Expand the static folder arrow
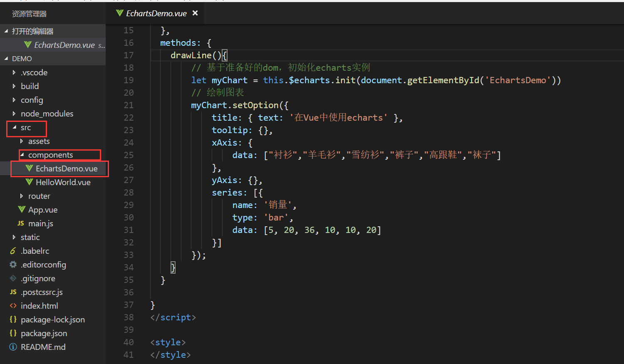 pyautogui.click(x=14, y=237)
